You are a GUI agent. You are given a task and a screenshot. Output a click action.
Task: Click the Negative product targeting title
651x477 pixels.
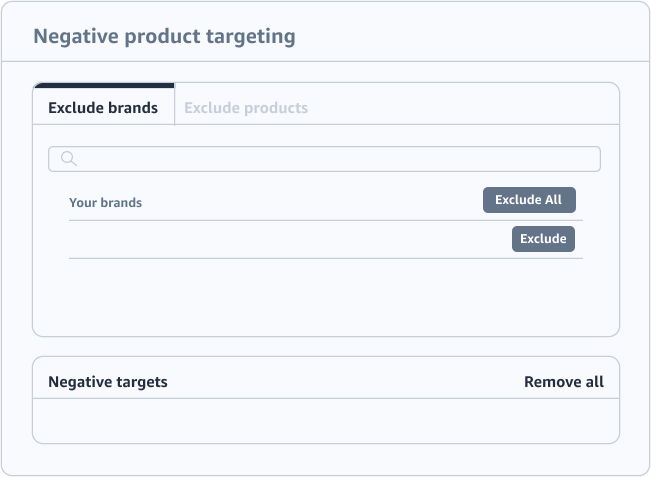pyautogui.click(x=164, y=36)
